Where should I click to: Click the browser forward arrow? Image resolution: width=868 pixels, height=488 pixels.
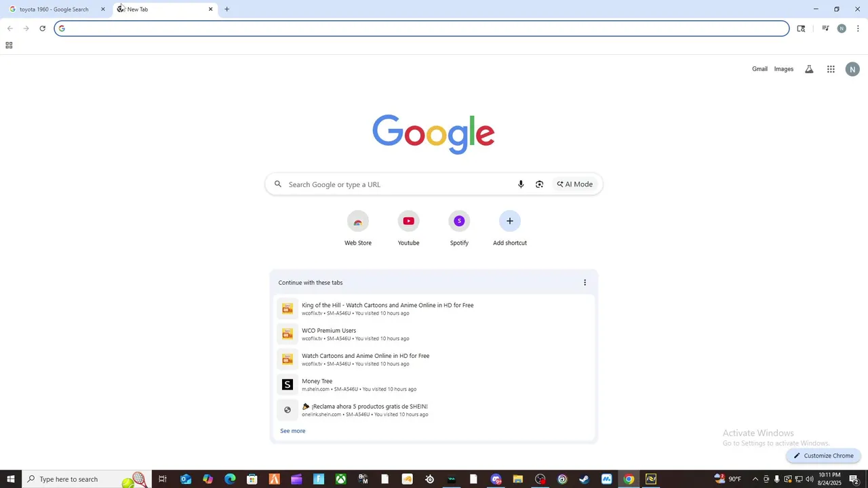[x=26, y=28]
